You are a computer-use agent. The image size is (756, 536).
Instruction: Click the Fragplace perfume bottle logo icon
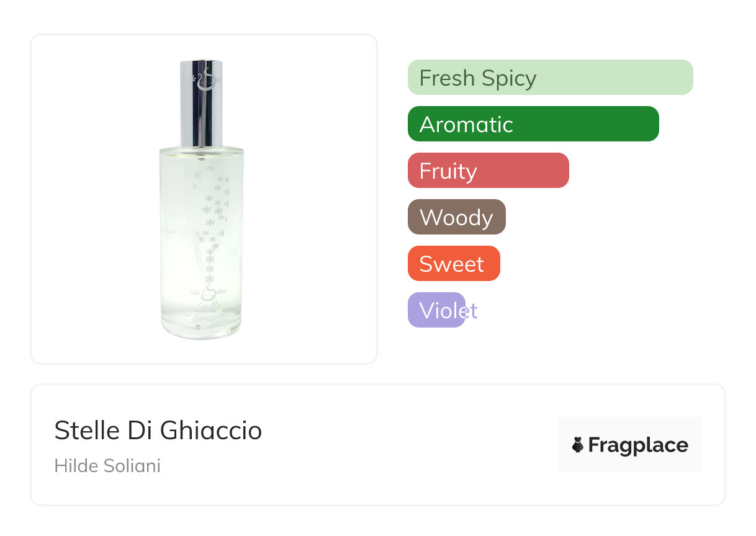click(578, 445)
